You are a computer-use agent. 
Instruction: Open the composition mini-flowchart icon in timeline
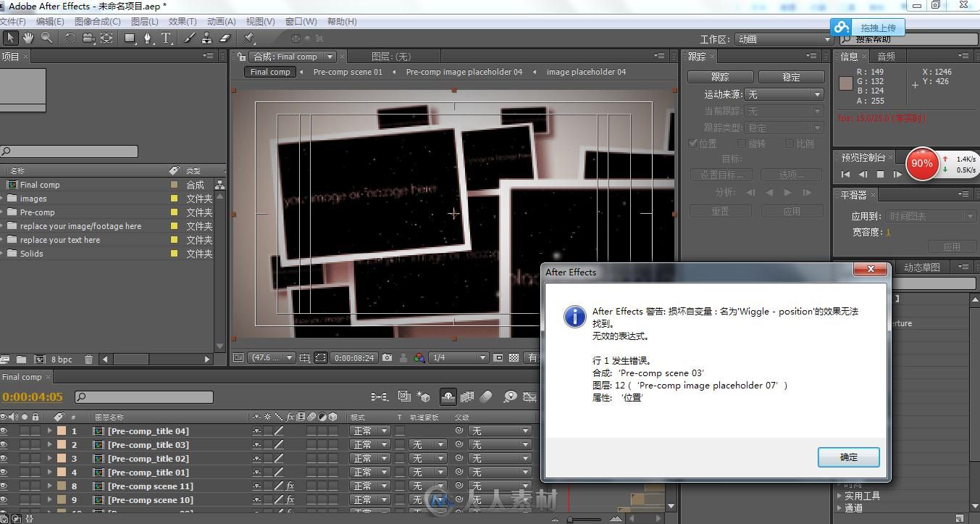click(379, 396)
